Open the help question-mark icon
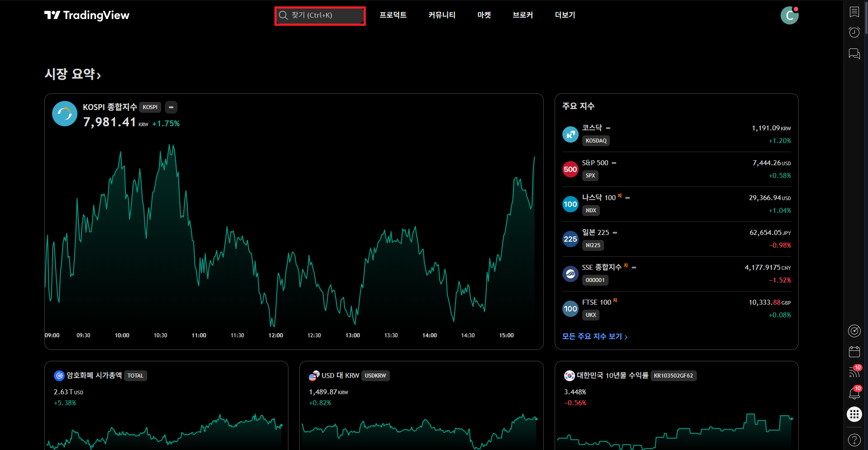The width and height of the screenshot is (868, 450). (x=854, y=440)
